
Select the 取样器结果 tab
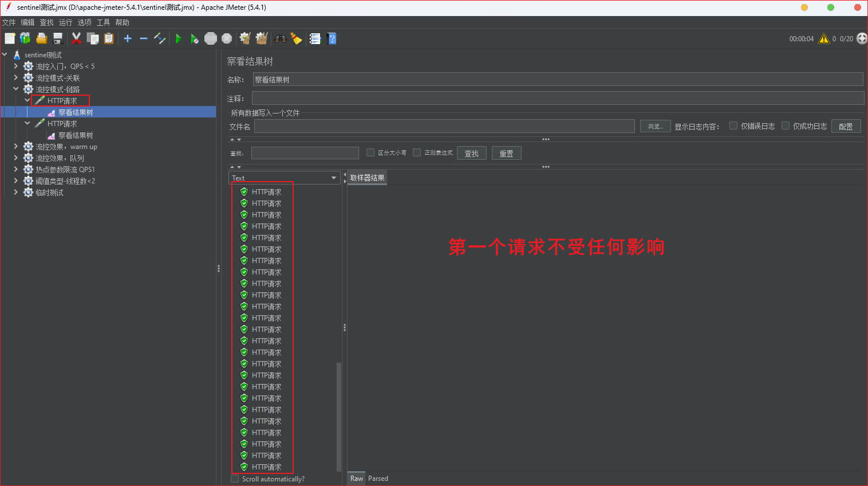367,178
